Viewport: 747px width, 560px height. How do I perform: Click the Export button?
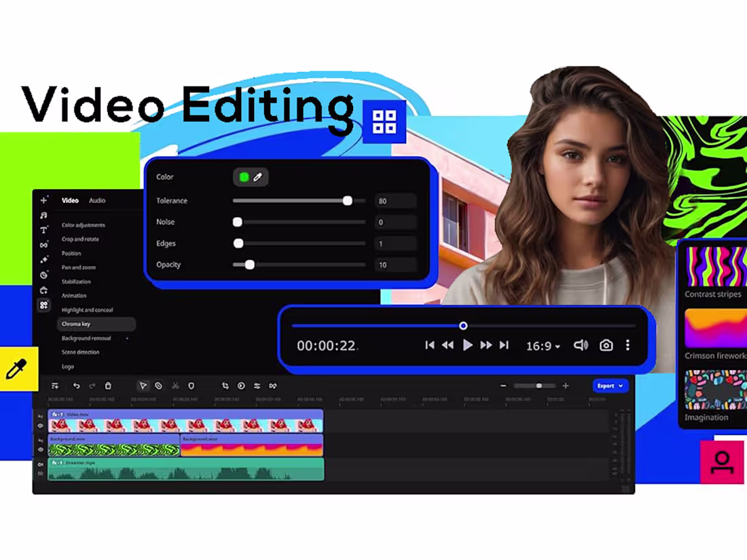coord(604,386)
